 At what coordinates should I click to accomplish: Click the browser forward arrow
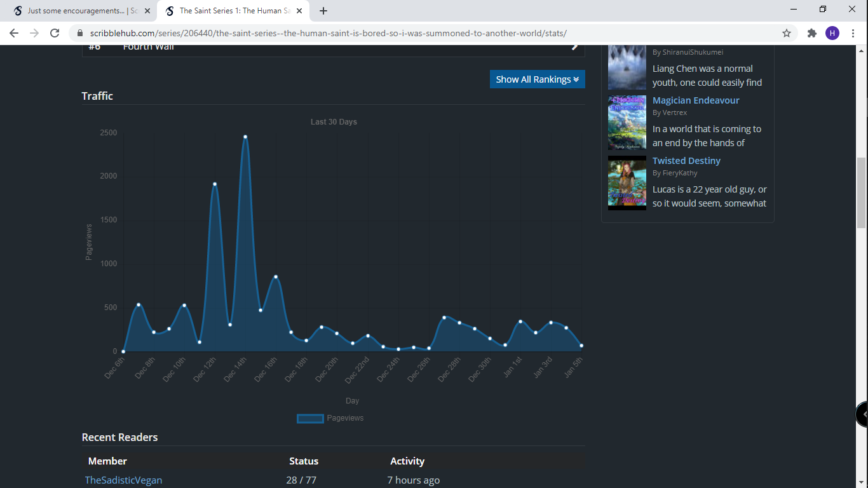[34, 33]
